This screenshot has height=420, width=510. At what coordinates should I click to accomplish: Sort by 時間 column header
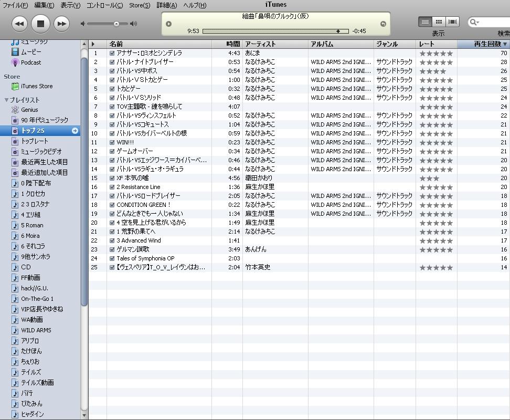(227, 44)
